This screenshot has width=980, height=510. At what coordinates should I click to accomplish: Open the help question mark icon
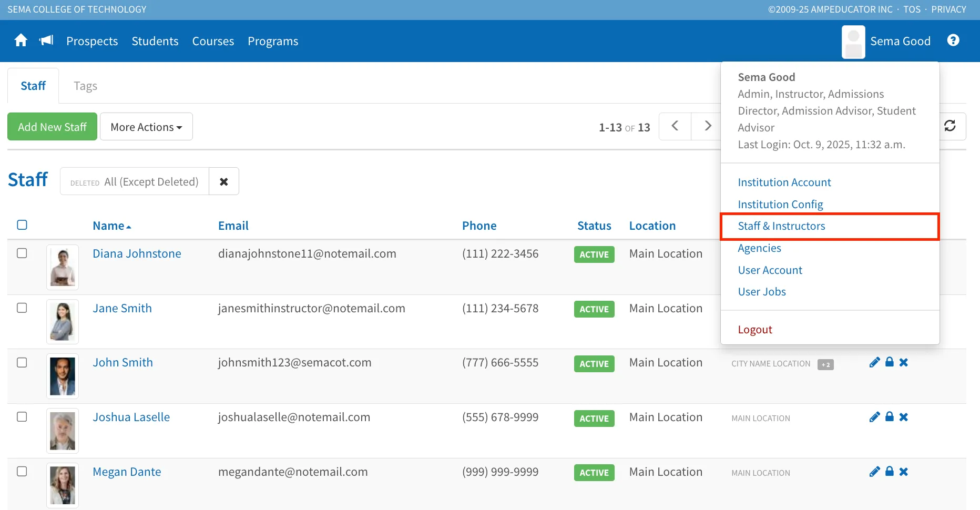pyautogui.click(x=953, y=40)
